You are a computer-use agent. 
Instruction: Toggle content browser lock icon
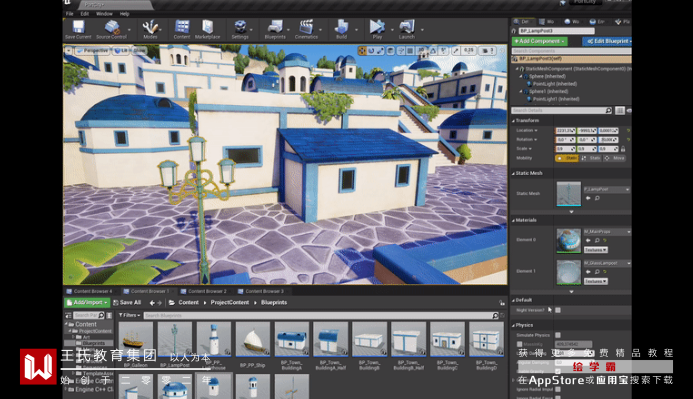pyautogui.click(x=502, y=303)
